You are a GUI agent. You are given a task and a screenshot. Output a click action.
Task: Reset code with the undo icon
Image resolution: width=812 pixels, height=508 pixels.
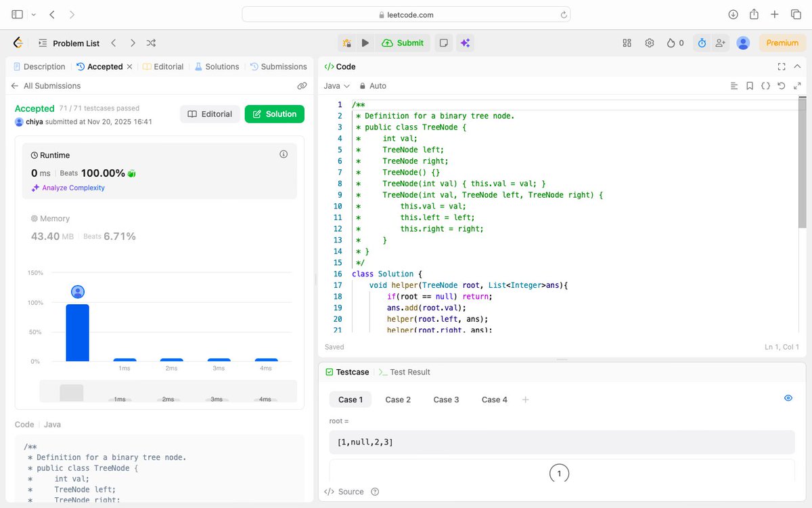pos(782,86)
